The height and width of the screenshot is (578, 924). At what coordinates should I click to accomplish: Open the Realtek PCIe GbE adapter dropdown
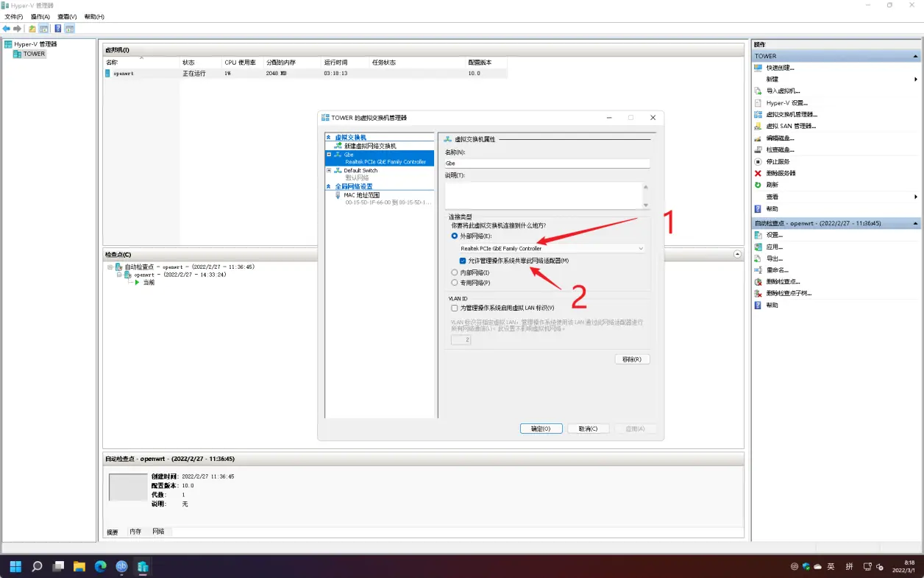pyautogui.click(x=551, y=249)
